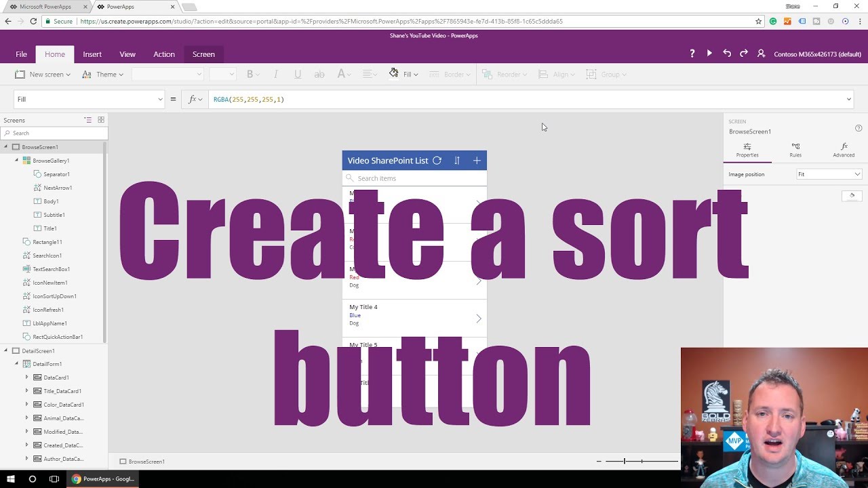Collapse the DetailForm1 tree node
The width and height of the screenshot is (868, 488).
tap(17, 364)
